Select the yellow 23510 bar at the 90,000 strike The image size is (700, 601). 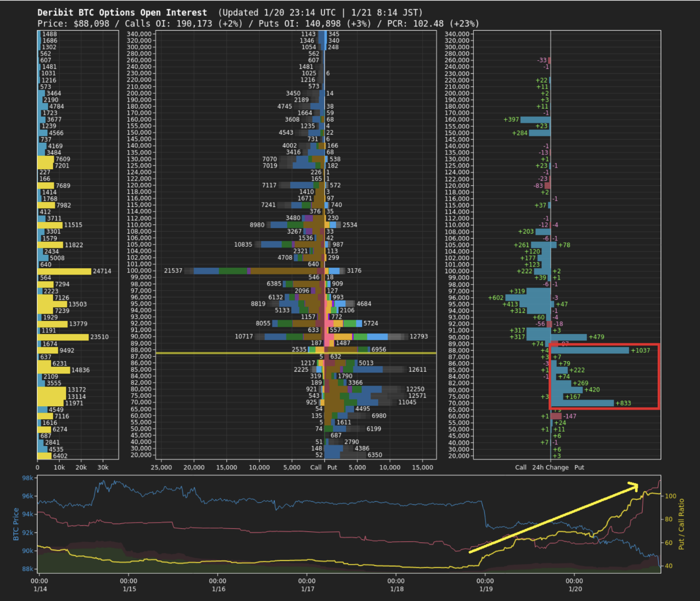[63, 337]
